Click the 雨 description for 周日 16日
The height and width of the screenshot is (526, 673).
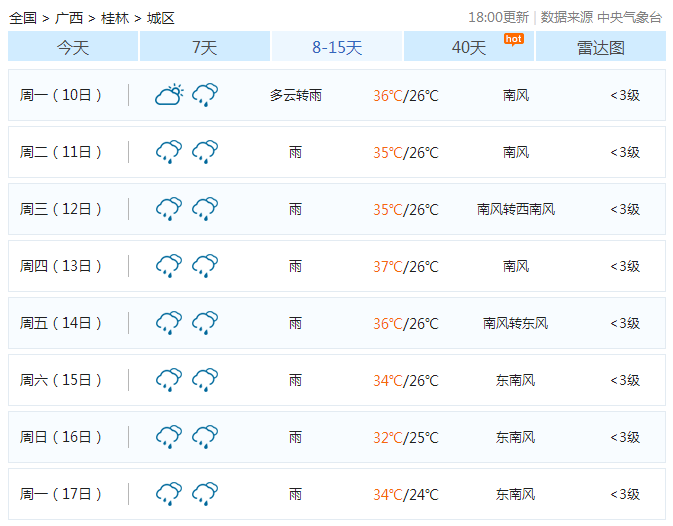tap(295, 438)
